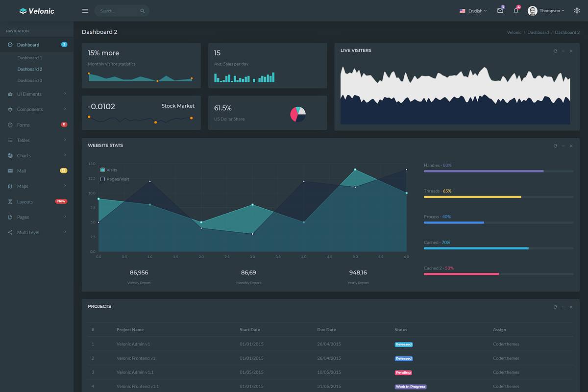Click the Layouts hourglass icon
Viewport: 588px width, 392px height.
[10, 202]
